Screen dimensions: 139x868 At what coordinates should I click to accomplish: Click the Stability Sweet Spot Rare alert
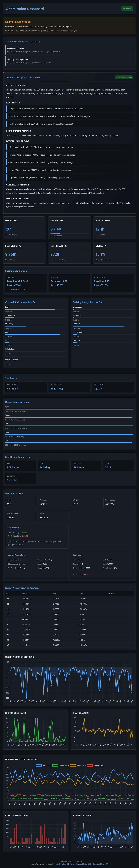(70, 61)
